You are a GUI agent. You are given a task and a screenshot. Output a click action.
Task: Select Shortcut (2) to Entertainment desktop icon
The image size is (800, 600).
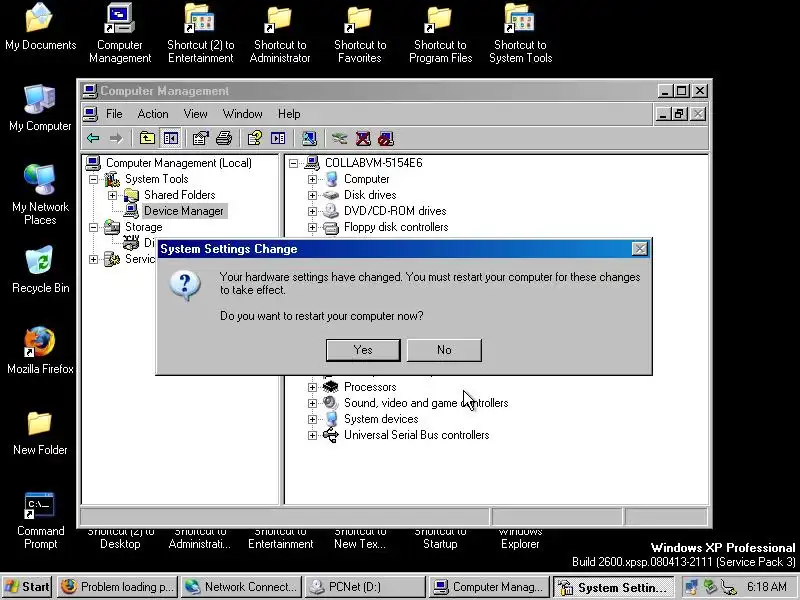tap(201, 33)
